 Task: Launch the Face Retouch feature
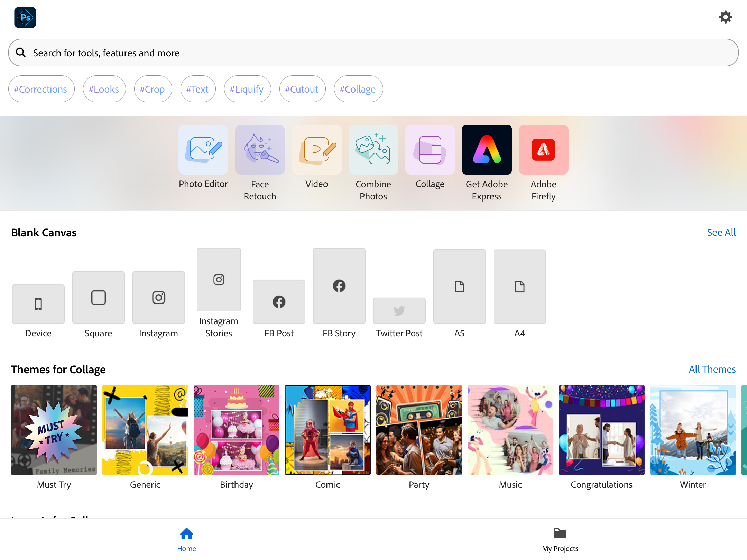click(260, 150)
